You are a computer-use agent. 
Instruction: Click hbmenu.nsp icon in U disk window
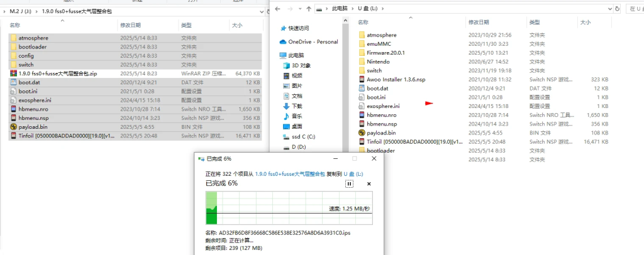pos(362,124)
